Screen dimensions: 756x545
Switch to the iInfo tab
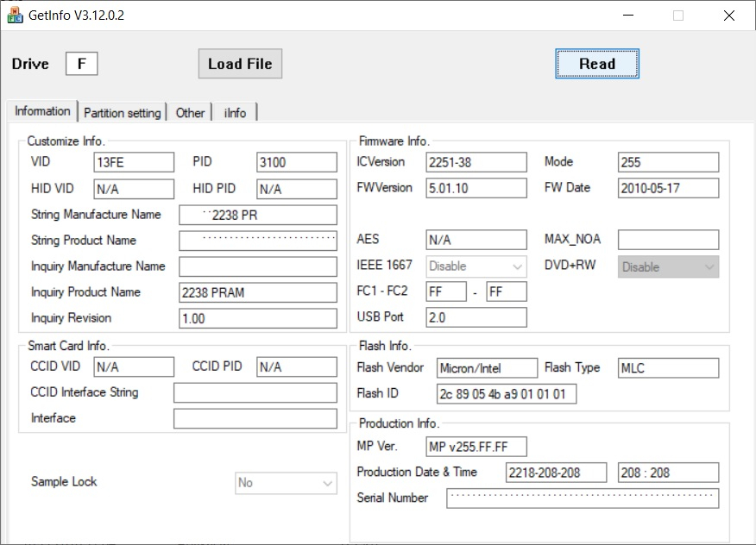tap(235, 113)
